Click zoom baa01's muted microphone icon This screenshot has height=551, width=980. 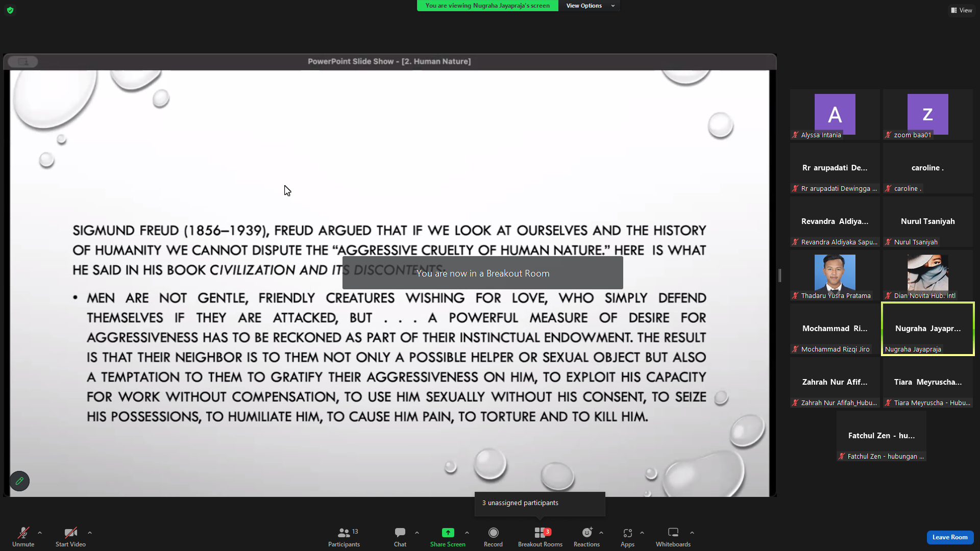point(888,135)
